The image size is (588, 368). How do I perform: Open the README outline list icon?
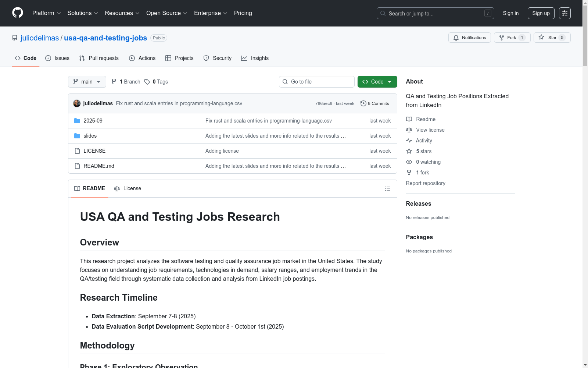tap(388, 189)
